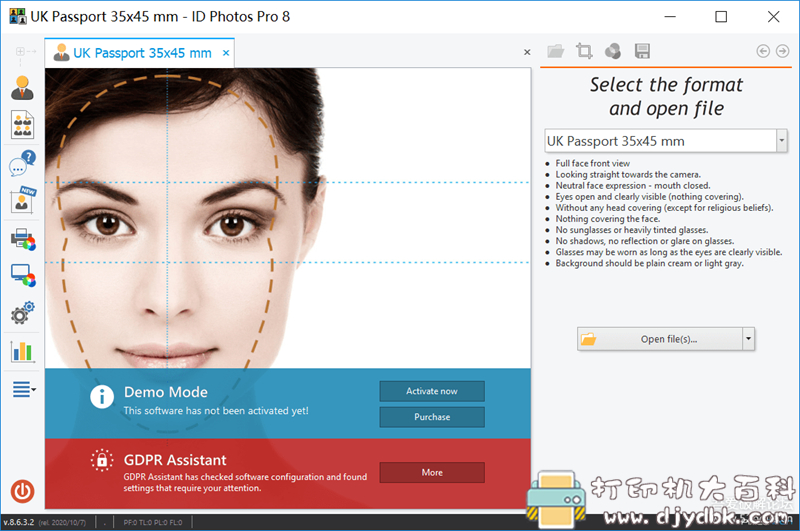
Task: Maximize the ID Photos Pro window
Action: coord(721,17)
